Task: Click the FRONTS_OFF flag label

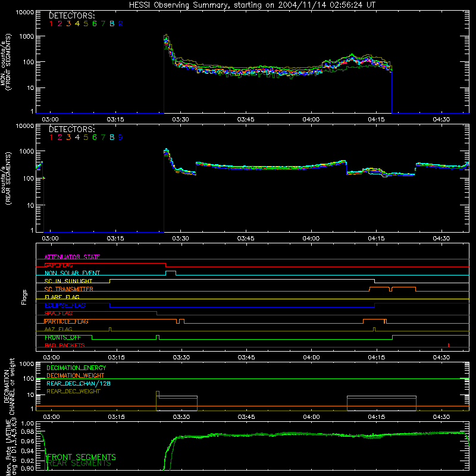Action: pos(62,337)
